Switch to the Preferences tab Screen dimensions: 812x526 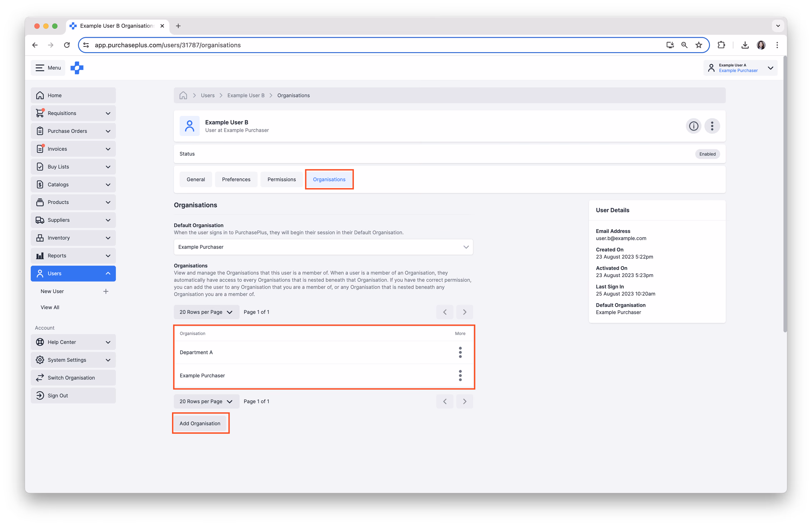[x=236, y=179]
